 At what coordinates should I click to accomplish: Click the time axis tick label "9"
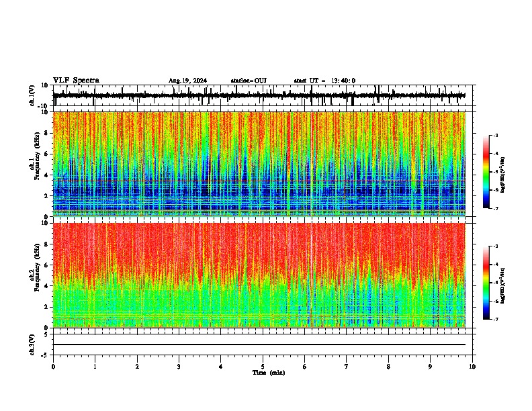pyautogui.click(x=430, y=367)
